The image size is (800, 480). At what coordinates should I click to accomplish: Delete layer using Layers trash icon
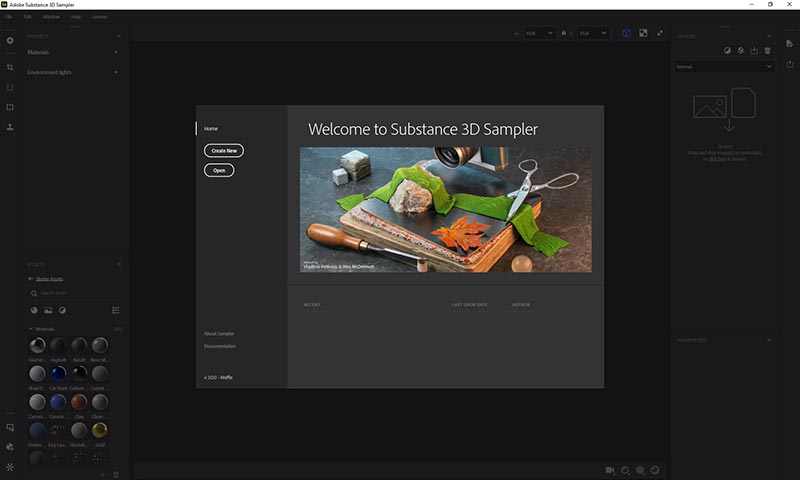point(767,50)
